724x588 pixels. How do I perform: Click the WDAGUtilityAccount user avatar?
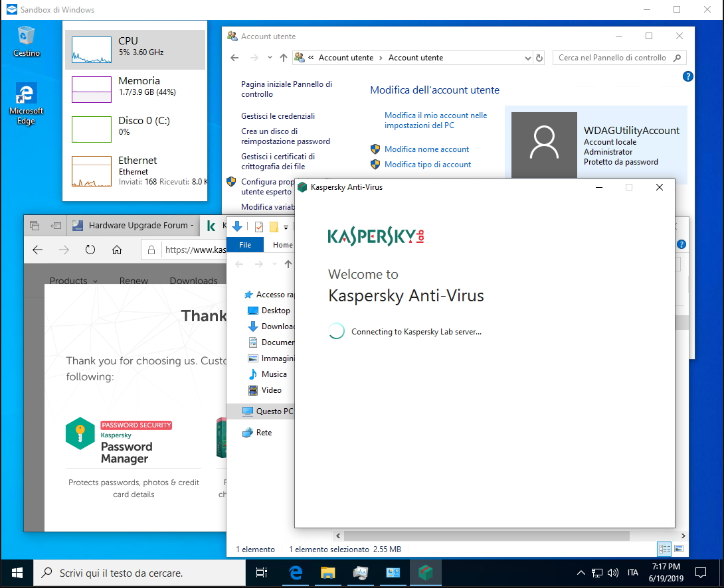tap(544, 145)
